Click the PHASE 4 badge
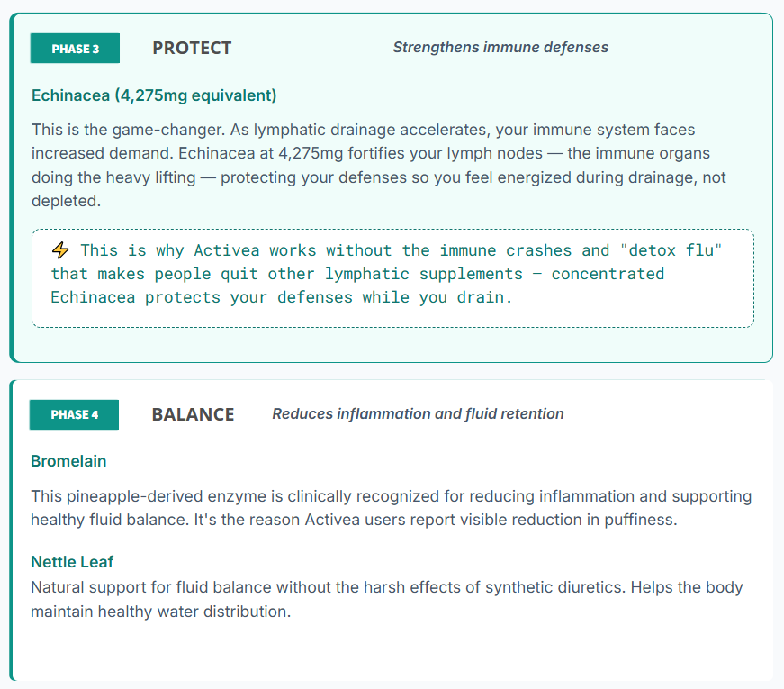The image size is (784, 689). (74, 415)
